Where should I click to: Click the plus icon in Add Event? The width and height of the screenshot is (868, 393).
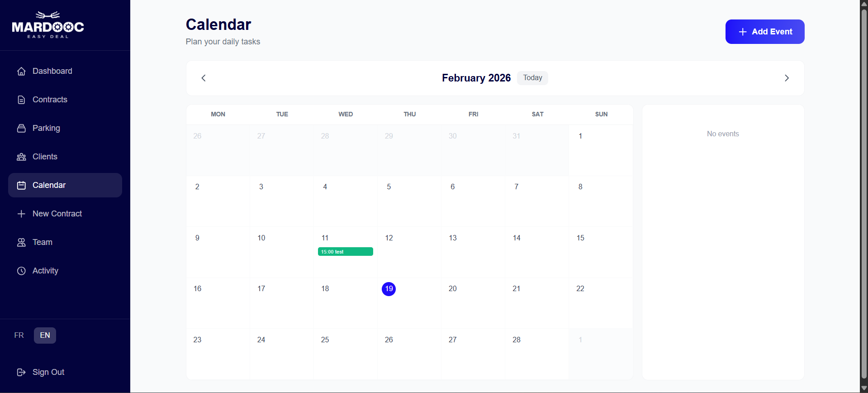tap(742, 32)
